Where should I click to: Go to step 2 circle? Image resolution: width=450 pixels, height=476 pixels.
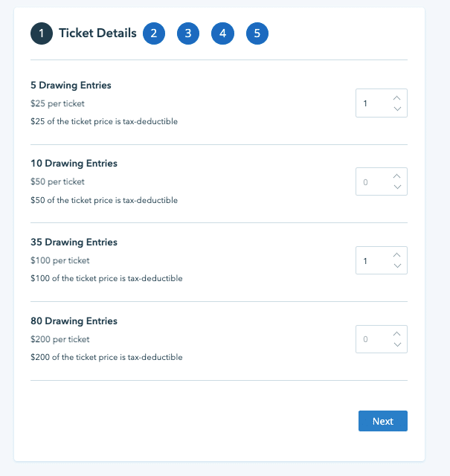pyautogui.click(x=153, y=33)
